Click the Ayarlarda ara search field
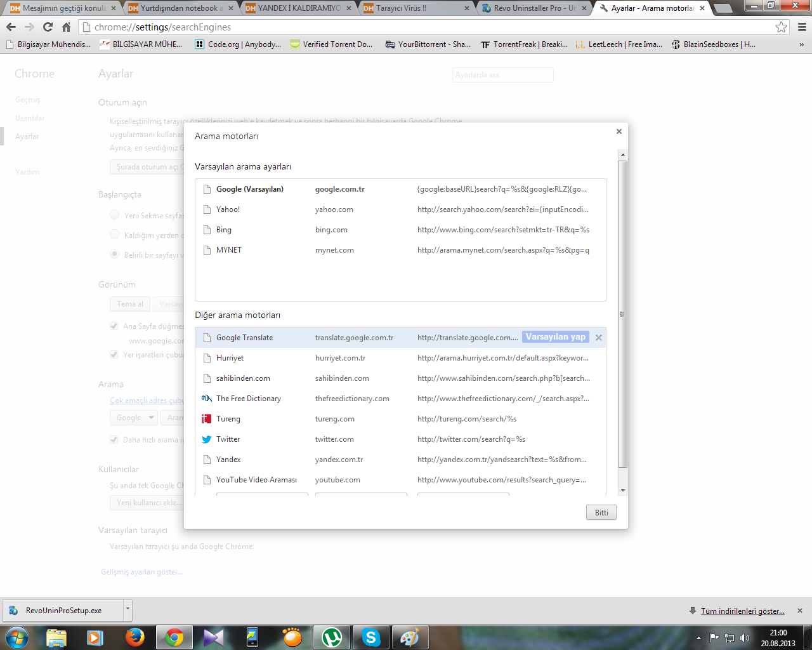Screen dimensions: 812x650 coord(503,75)
